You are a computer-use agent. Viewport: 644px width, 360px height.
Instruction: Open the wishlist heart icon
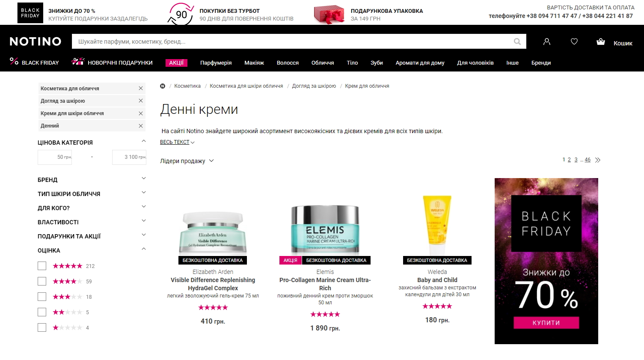tap(574, 42)
